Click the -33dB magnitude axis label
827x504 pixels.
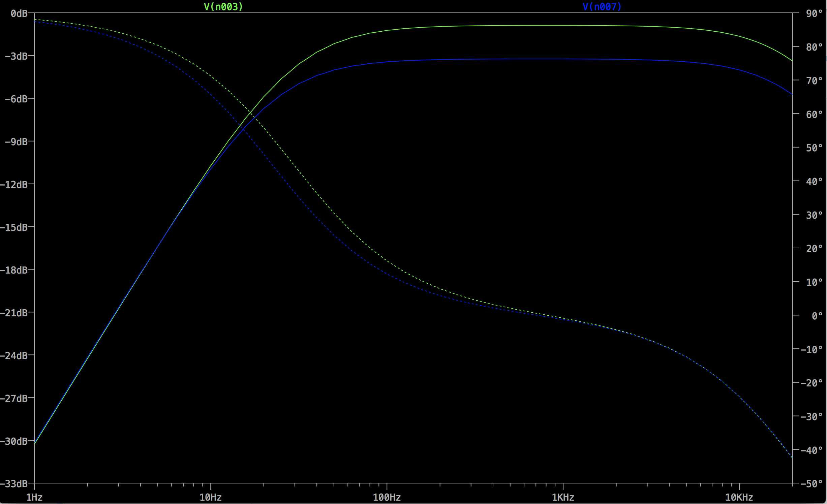(14, 484)
